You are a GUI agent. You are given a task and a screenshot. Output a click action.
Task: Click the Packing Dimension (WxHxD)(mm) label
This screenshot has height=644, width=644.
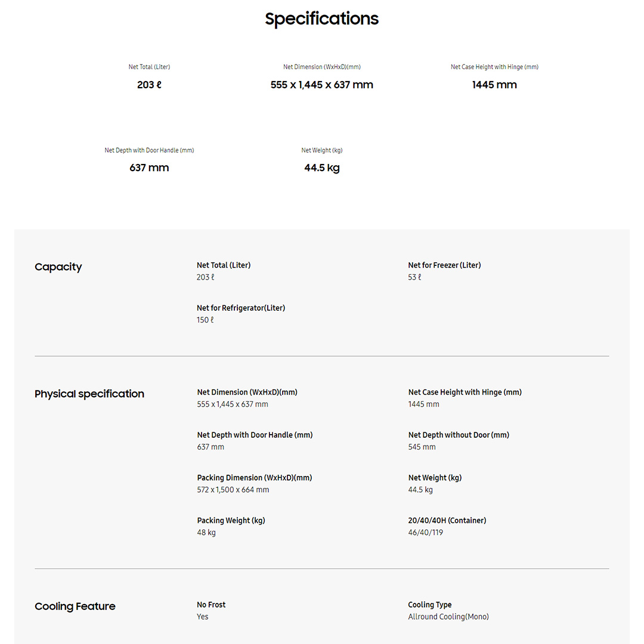point(255,478)
